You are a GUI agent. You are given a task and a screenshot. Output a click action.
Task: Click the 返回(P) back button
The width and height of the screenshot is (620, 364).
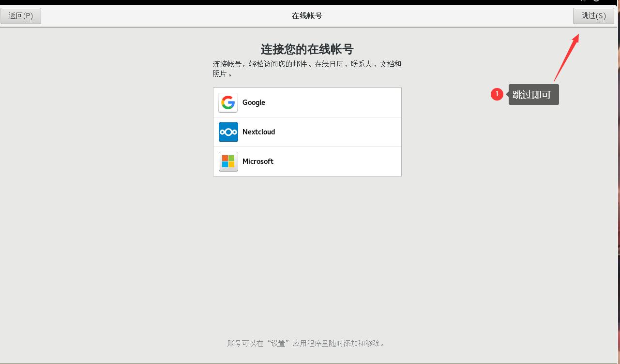21,15
